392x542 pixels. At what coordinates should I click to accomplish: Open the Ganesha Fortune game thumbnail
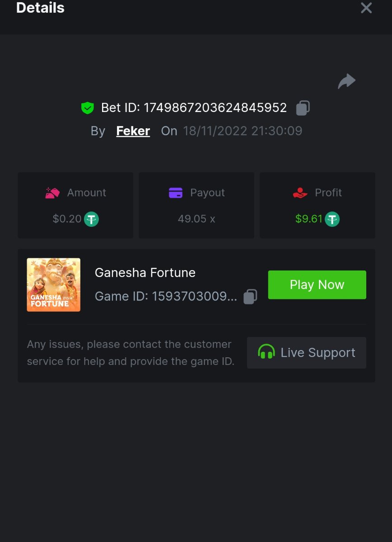[54, 285]
